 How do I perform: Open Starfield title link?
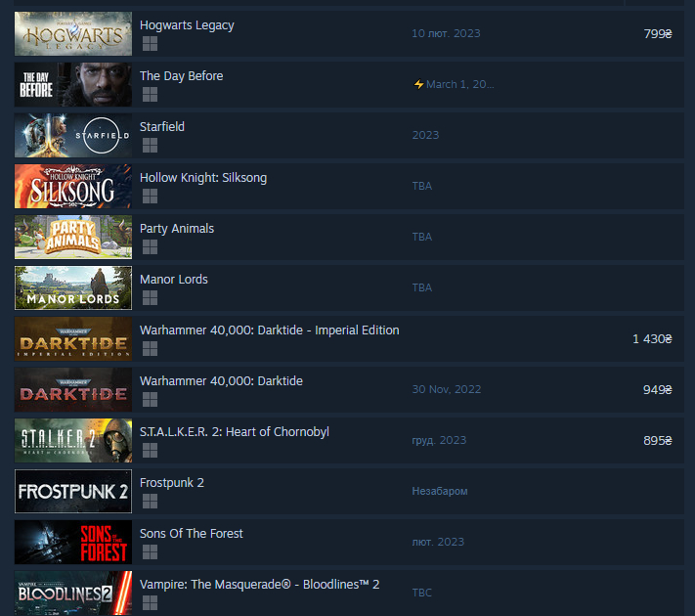(162, 126)
